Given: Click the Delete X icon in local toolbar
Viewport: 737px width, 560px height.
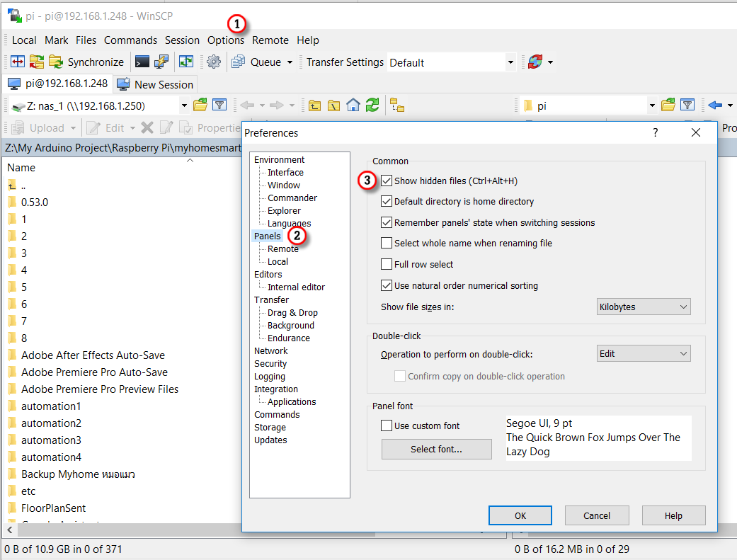Looking at the screenshot, I should point(147,128).
